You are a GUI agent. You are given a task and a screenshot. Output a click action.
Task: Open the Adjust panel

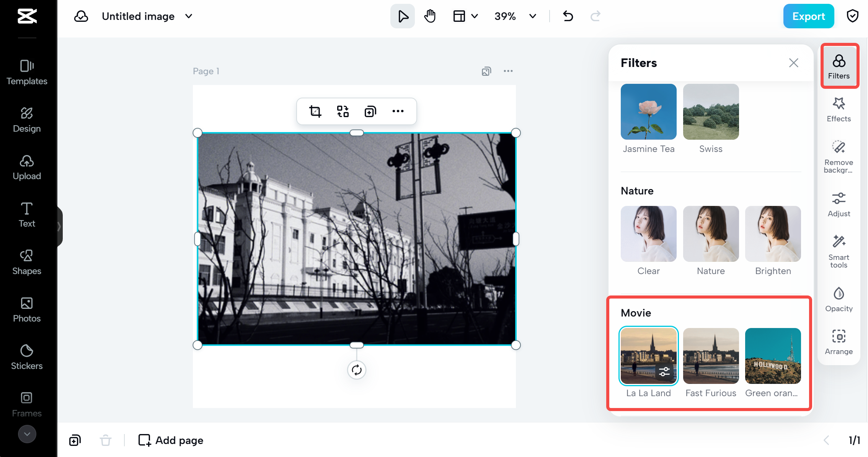[839, 204]
